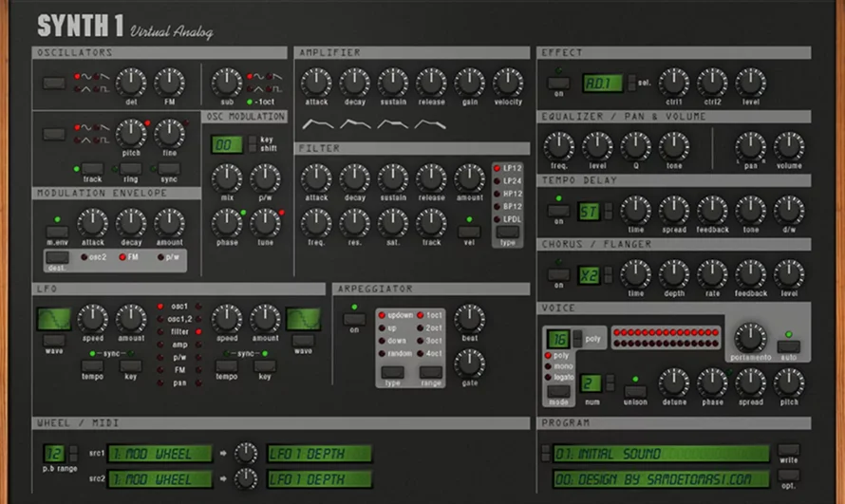
Task: Click the LFO 1 sine waveform display
Action: [x=53, y=320]
